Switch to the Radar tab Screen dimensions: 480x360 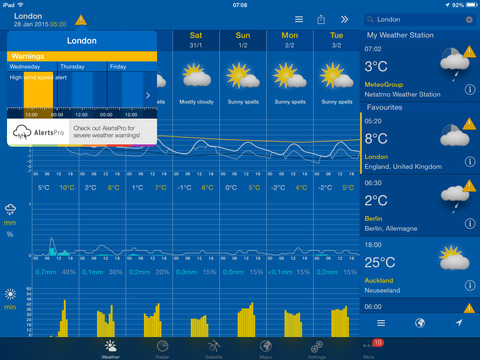162,349
